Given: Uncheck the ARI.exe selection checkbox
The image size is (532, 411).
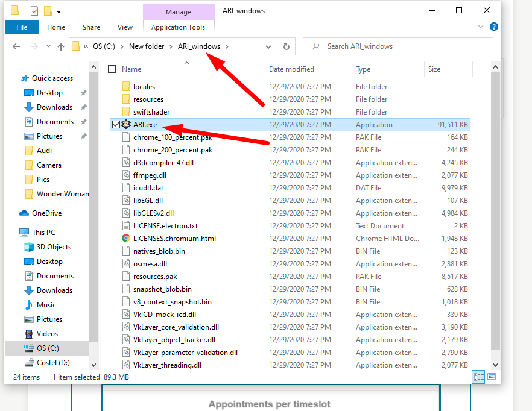Looking at the screenshot, I should [x=116, y=125].
